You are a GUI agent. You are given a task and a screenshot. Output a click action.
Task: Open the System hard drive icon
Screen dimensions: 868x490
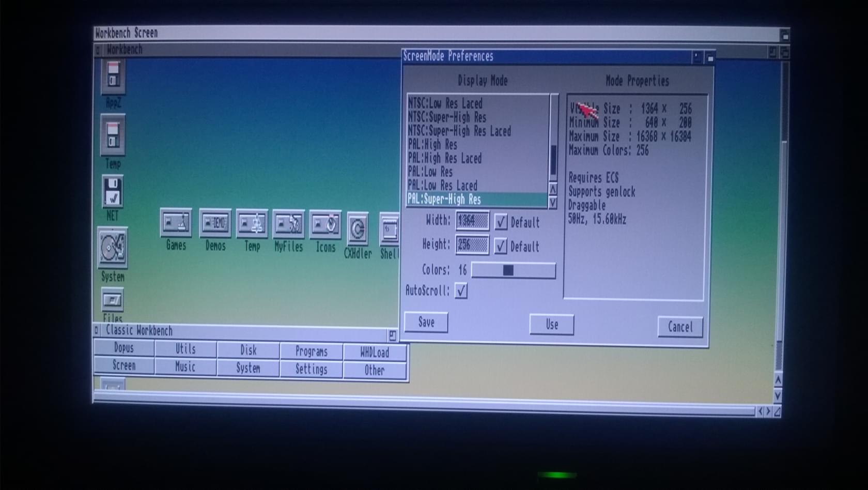click(113, 248)
